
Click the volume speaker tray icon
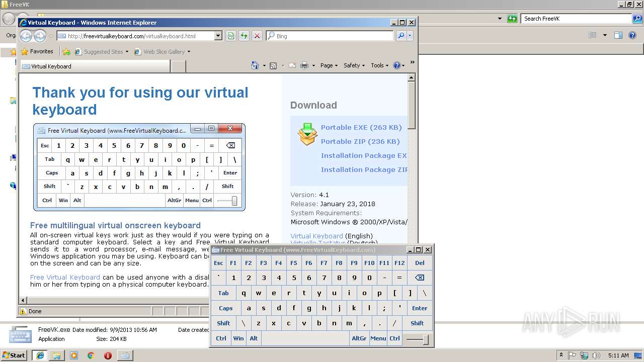tap(597, 355)
